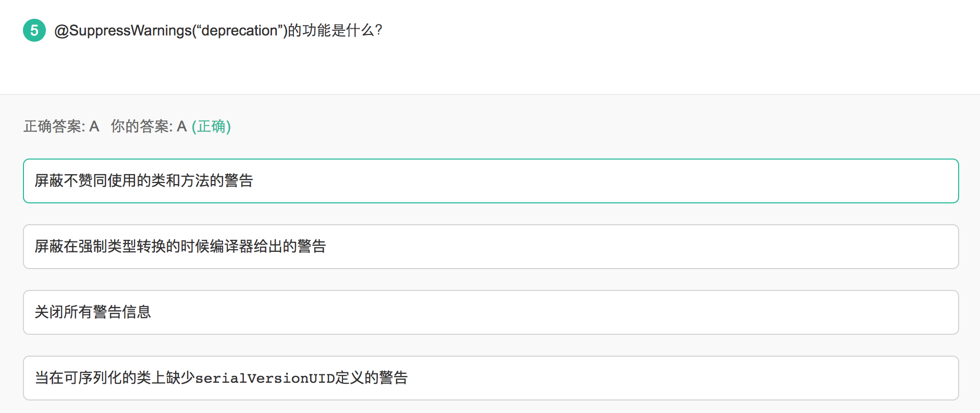980x413 pixels.
Task: Choose the serialVersionUID warning answer option
Action: pos(221,378)
